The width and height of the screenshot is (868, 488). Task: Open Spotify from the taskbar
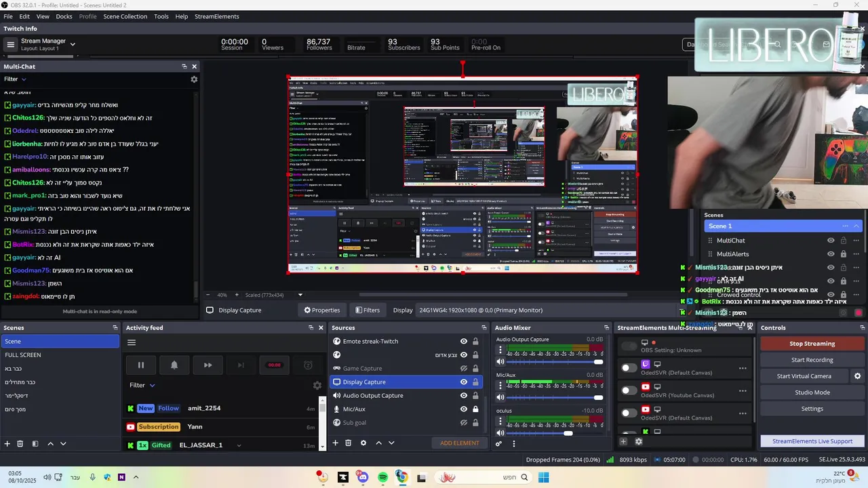click(x=382, y=478)
